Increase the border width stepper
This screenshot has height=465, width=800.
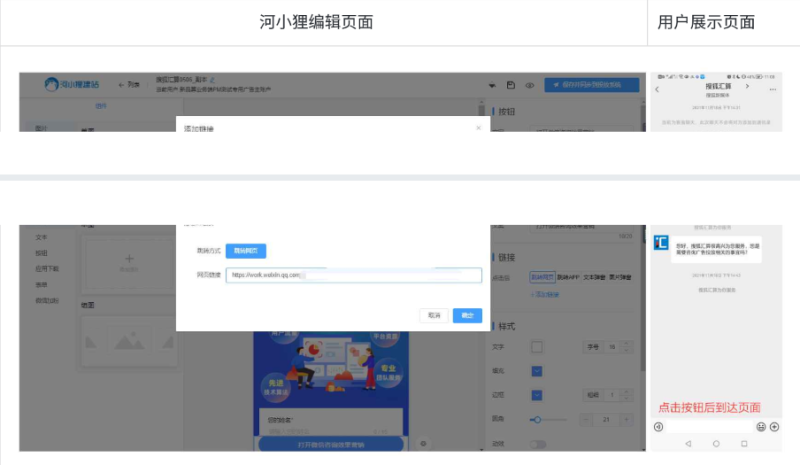[627, 392]
